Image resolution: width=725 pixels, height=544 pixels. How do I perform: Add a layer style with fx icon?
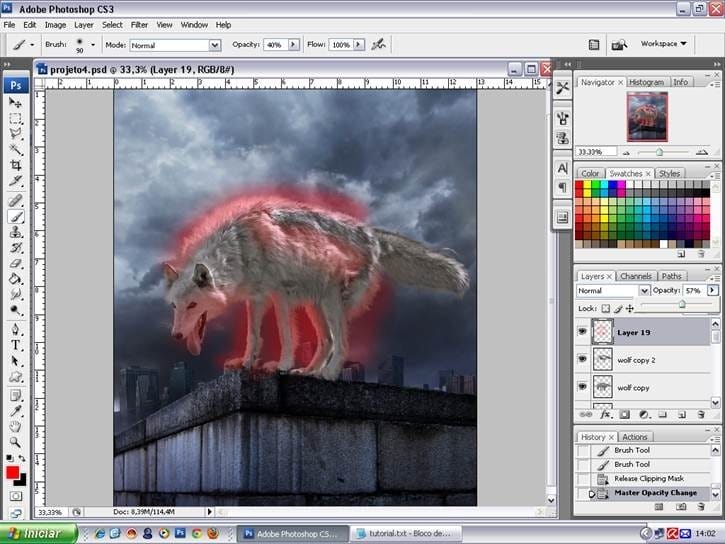605,415
